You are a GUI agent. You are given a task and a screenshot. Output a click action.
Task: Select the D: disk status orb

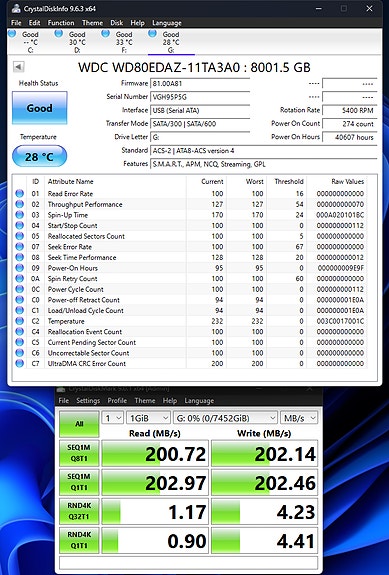click(59, 34)
